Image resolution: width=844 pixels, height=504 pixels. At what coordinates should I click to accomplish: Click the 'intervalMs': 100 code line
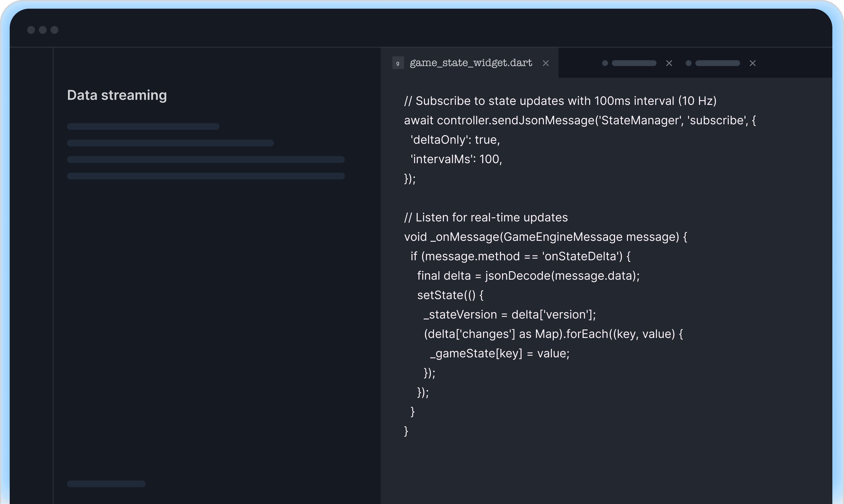pos(456,159)
